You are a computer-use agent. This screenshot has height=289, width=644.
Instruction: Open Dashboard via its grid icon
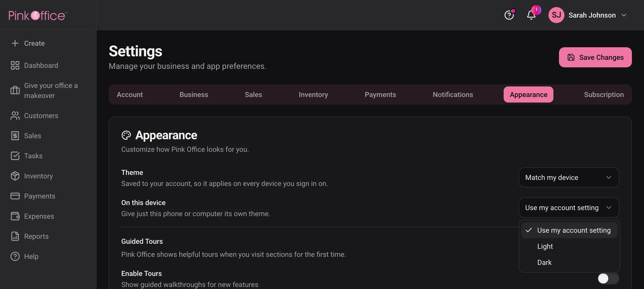tap(15, 65)
